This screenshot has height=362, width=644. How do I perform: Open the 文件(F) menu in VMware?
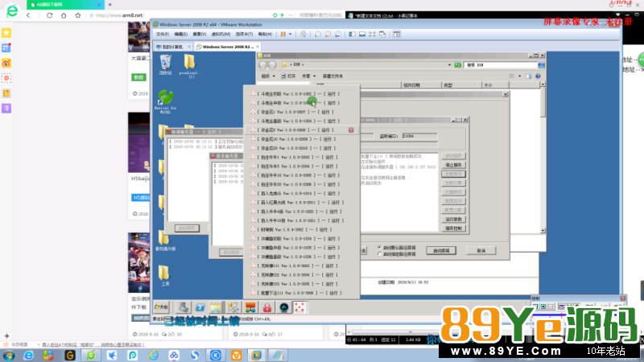(163, 34)
